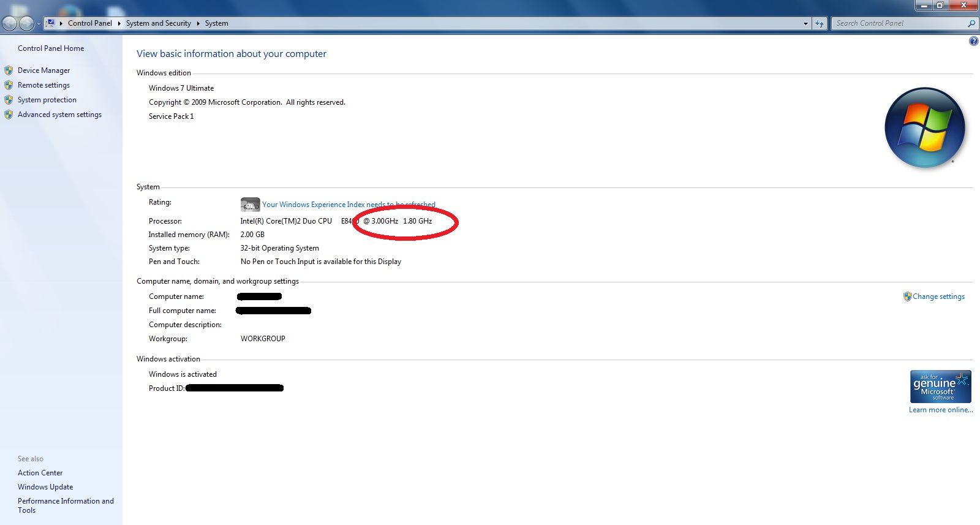Expand the arrow before Control Panel breadcrumb

click(61, 23)
